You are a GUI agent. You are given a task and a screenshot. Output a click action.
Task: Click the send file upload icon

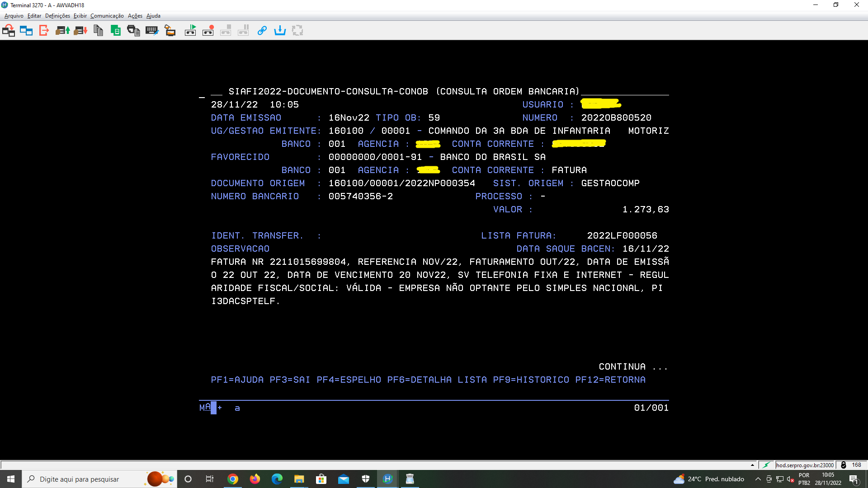point(62,31)
